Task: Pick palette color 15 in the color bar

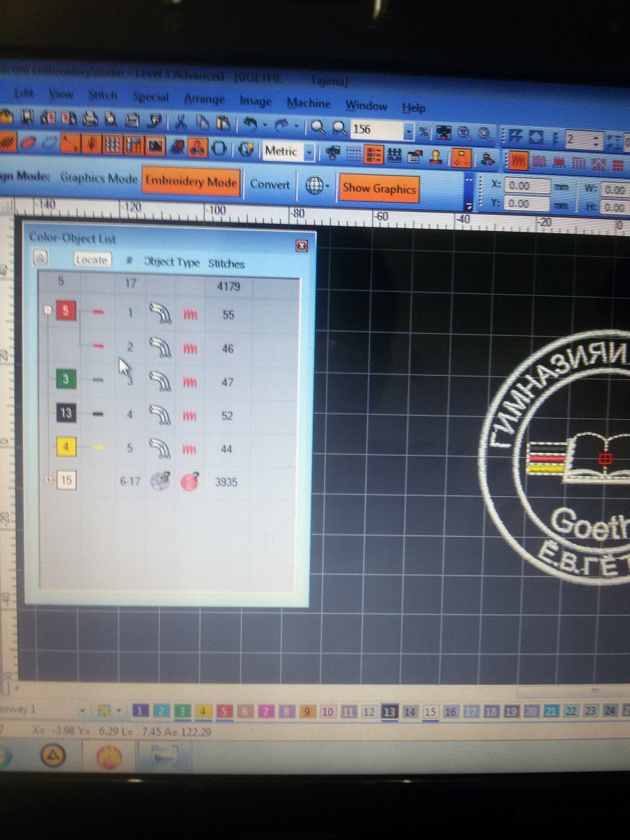Action: click(x=430, y=712)
